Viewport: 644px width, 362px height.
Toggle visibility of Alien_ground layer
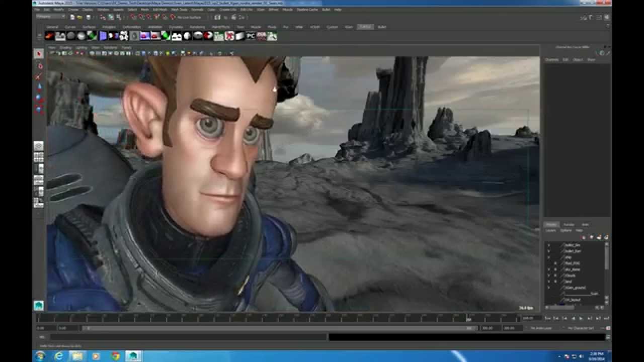click(549, 287)
